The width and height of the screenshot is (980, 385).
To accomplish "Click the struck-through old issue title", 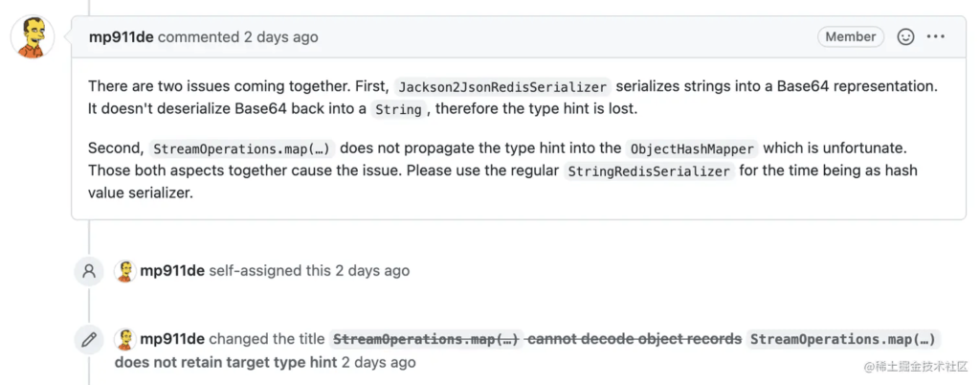I will (x=536, y=339).
